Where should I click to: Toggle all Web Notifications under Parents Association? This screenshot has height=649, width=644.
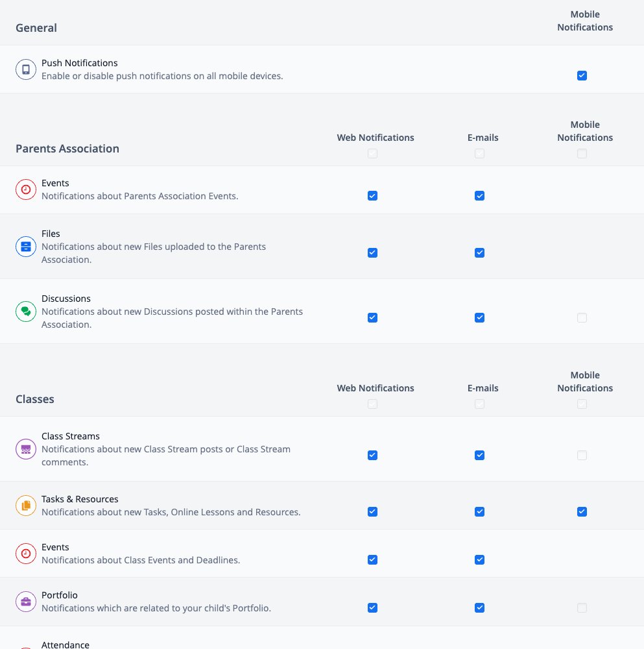(x=372, y=154)
